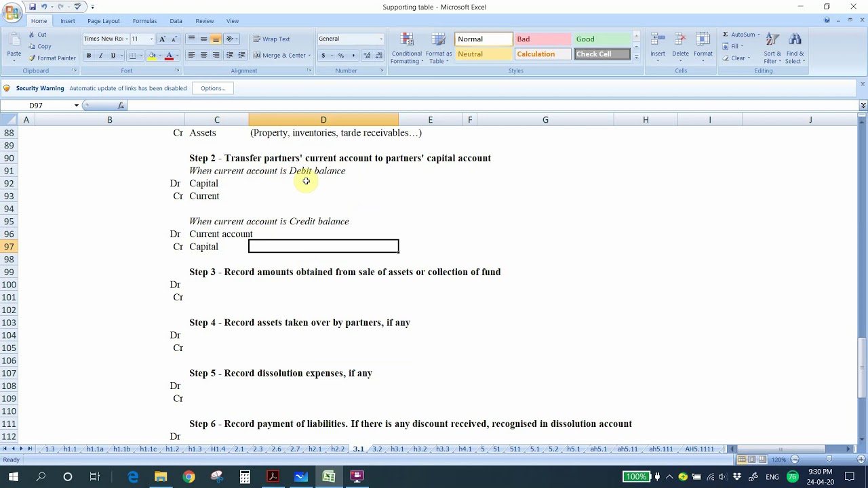The width and height of the screenshot is (868, 488).
Task: Close the Security Warning bar
Action: pyautogui.click(x=863, y=84)
